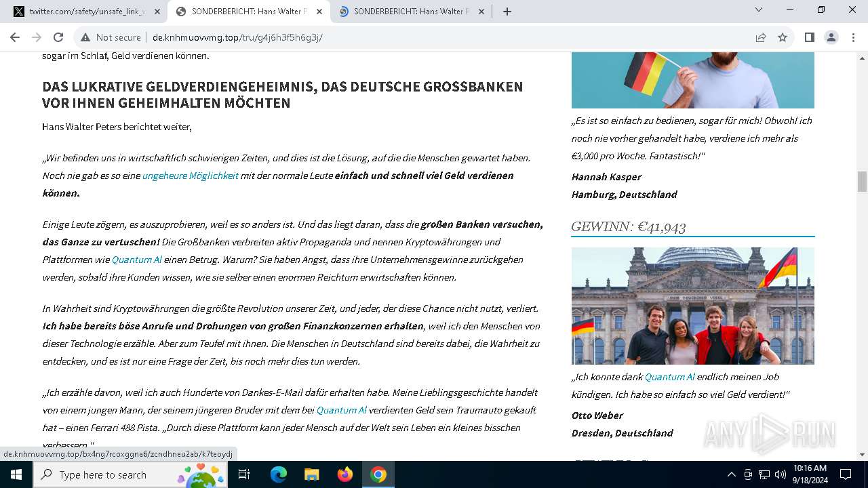Close the third SONDERBERICHT tab
This screenshot has height=488, width=868.
[481, 12]
